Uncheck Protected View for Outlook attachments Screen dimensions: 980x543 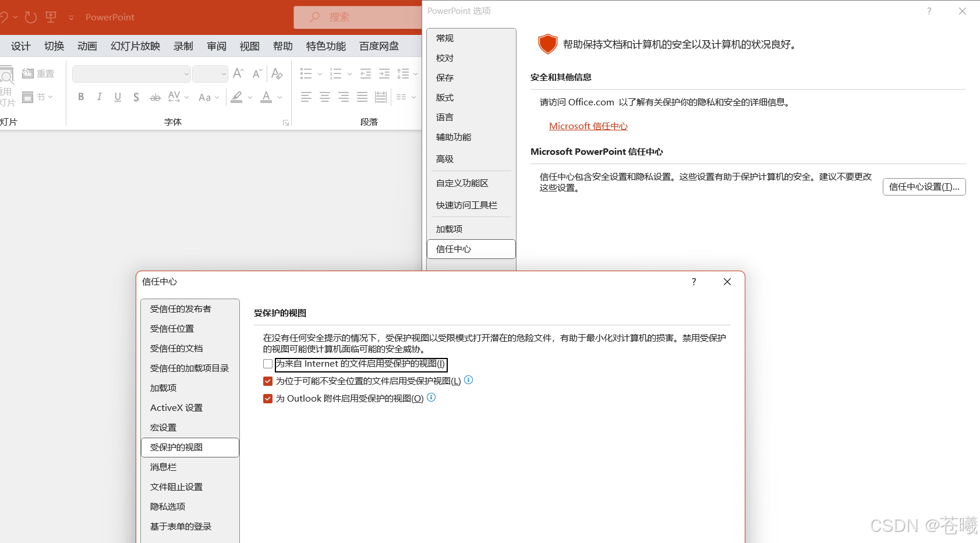268,399
